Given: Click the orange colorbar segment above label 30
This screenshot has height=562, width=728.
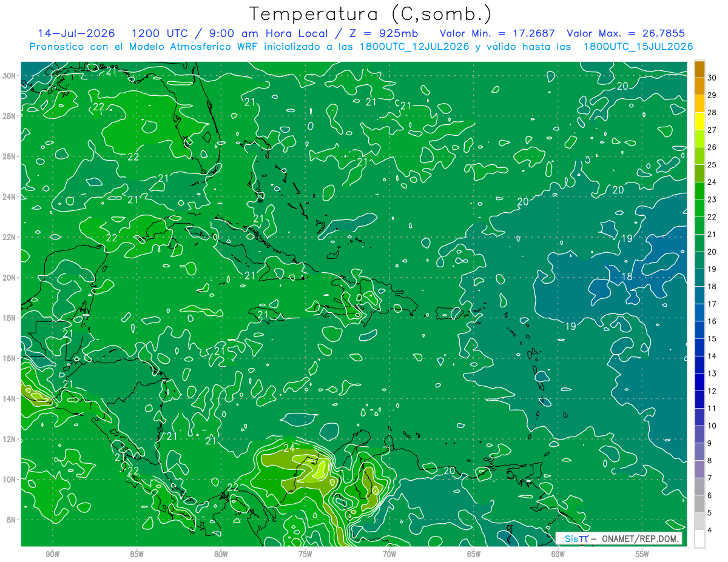Looking at the screenshot, I should click(x=699, y=69).
